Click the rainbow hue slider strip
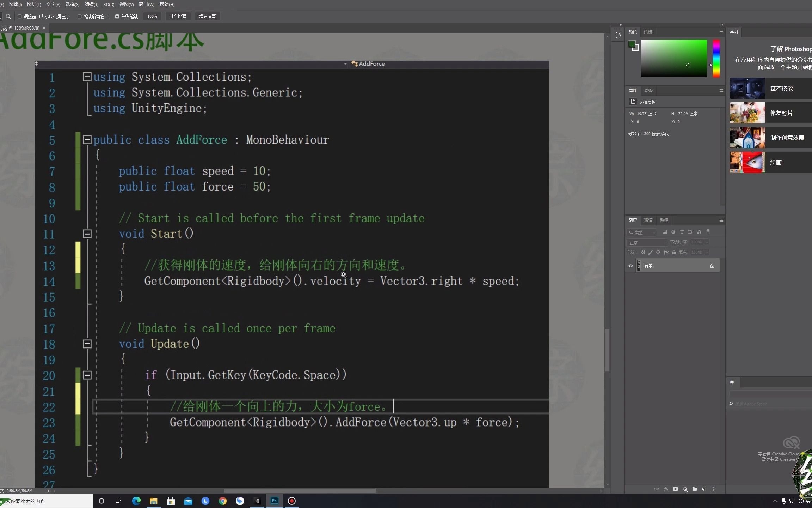812x508 pixels. click(716, 58)
